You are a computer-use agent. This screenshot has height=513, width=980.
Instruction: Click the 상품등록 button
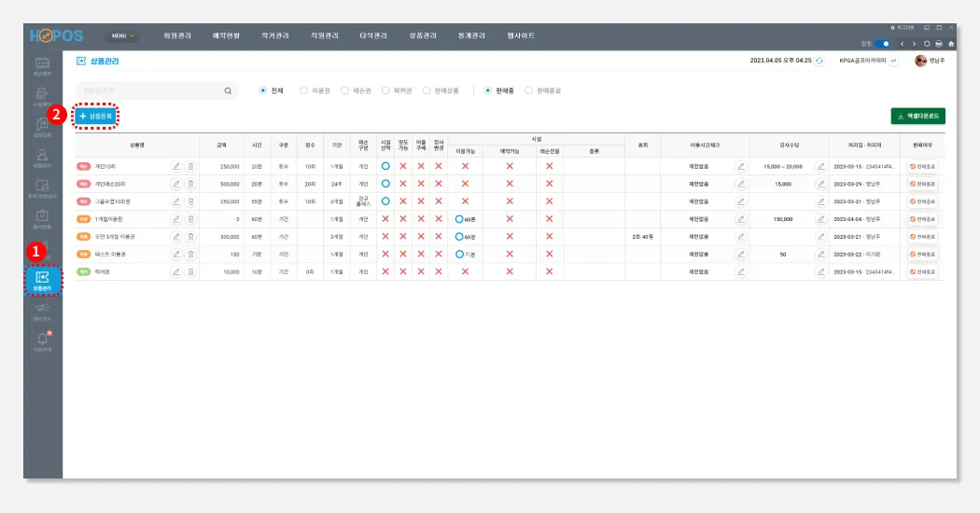click(x=95, y=117)
